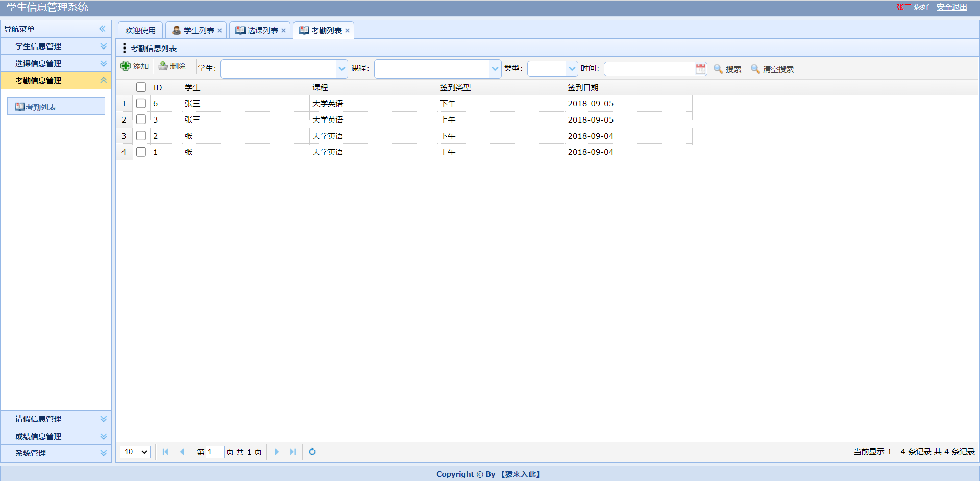This screenshot has width=980, height=481.
Task: Open the 类型 type dropdown
Action: 572,69
